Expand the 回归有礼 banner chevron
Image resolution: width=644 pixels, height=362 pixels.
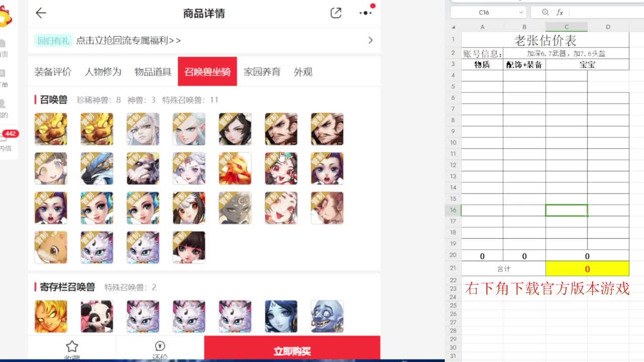click(370, 40)
